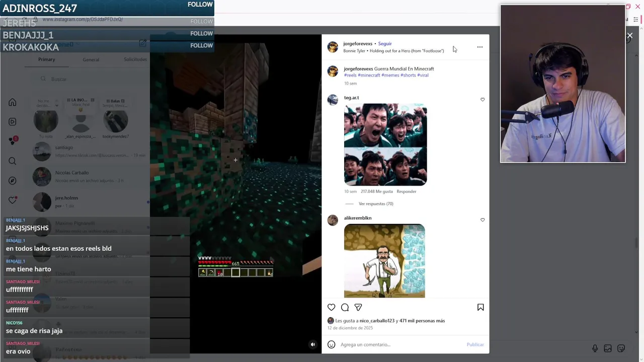The width and height of the screenshot is (644, 362).
Task: Open teg.ar.t commenter profile name
Action: pos(352,98)
